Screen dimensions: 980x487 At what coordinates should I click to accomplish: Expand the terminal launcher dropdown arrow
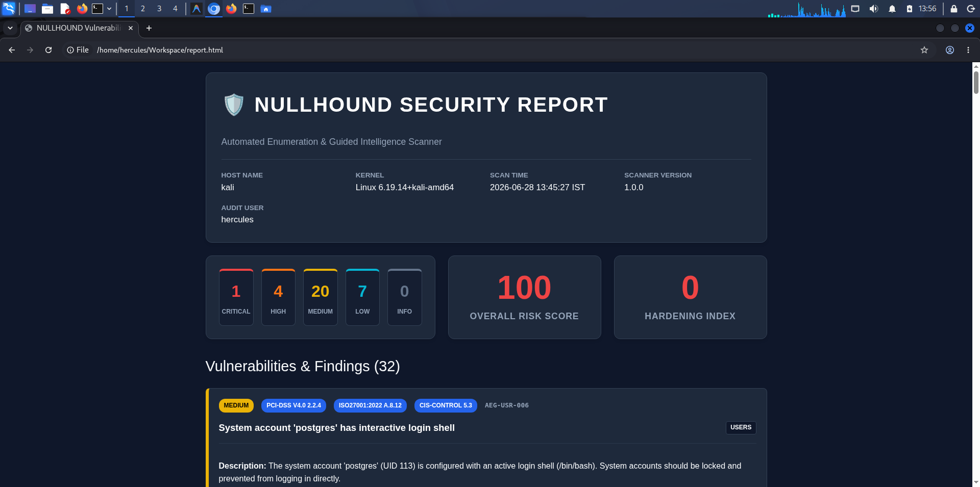109,9
